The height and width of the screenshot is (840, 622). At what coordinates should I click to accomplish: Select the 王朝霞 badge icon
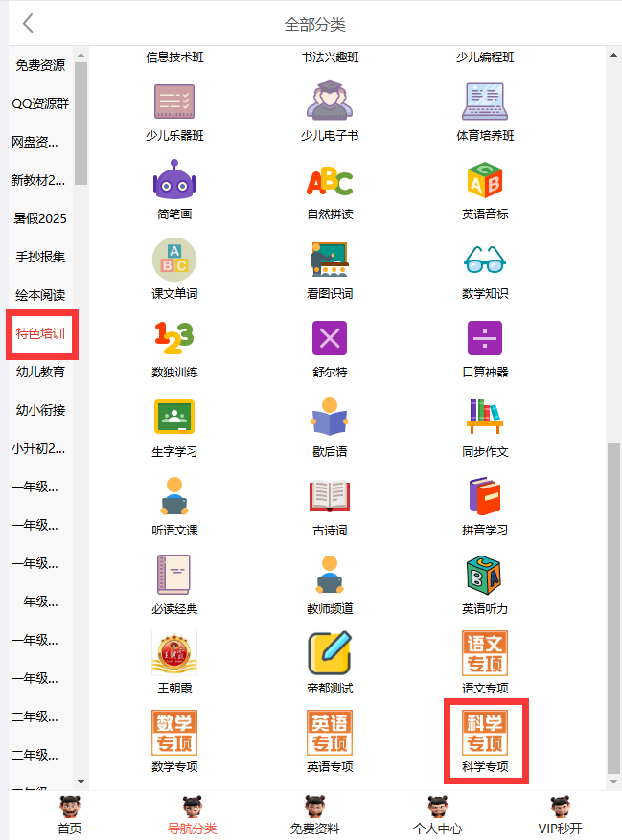coord(174,653)
